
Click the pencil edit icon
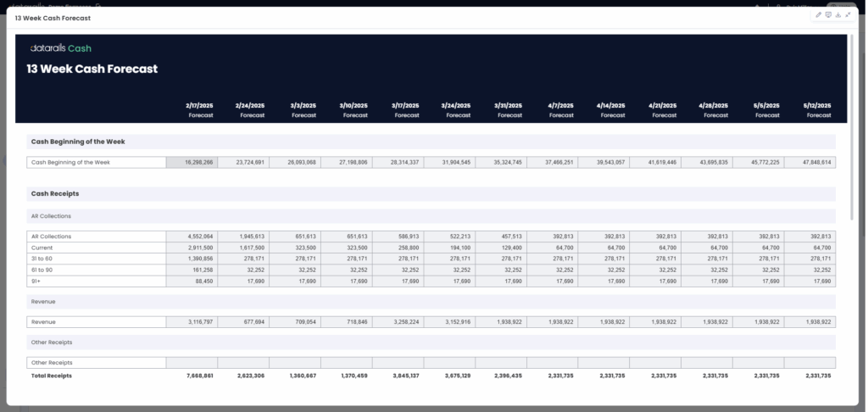tap(819, 15)
